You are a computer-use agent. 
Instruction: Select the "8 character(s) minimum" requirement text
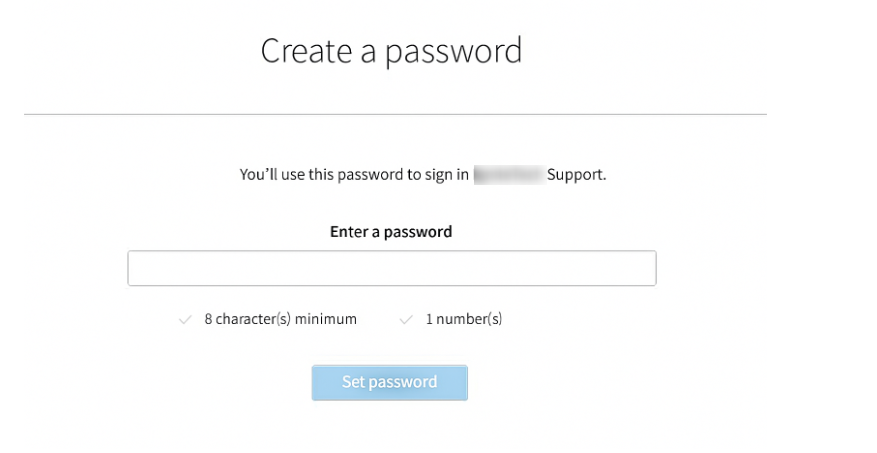[280, 320]
